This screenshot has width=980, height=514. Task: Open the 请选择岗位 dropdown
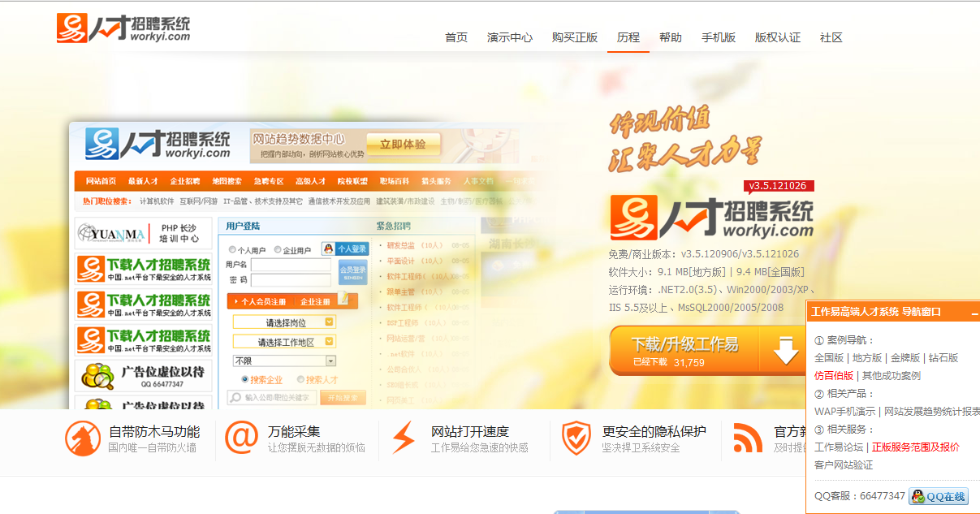pyautogui.click(x=284, y=322)
